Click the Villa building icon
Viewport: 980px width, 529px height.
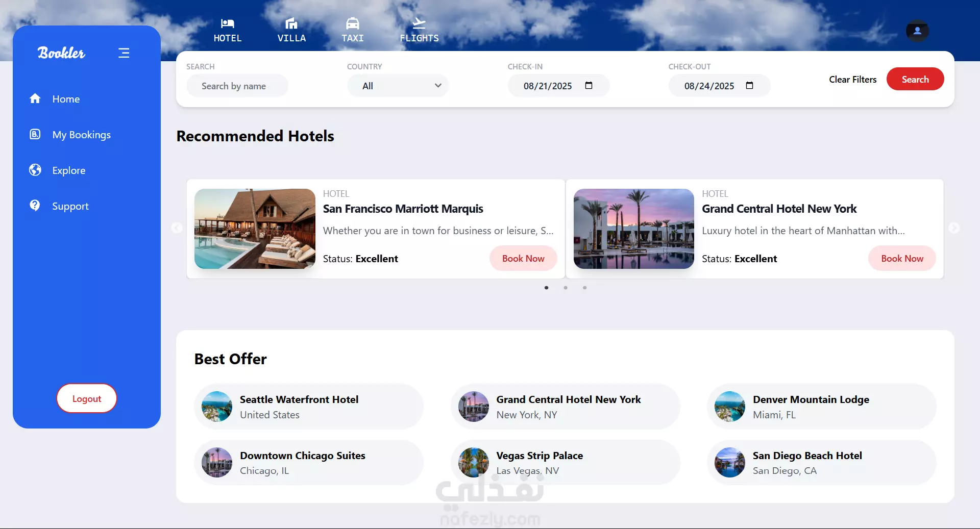point(291,23)
